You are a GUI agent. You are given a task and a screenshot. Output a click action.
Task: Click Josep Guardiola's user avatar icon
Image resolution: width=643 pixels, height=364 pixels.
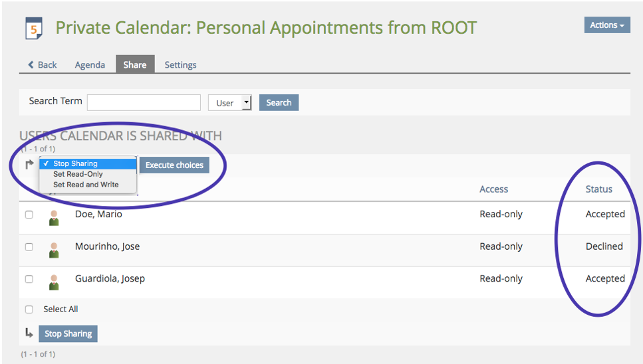[x=54, y=282]
